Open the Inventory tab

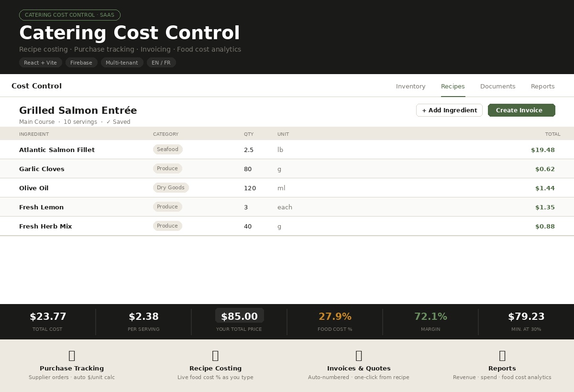point(410,87)
